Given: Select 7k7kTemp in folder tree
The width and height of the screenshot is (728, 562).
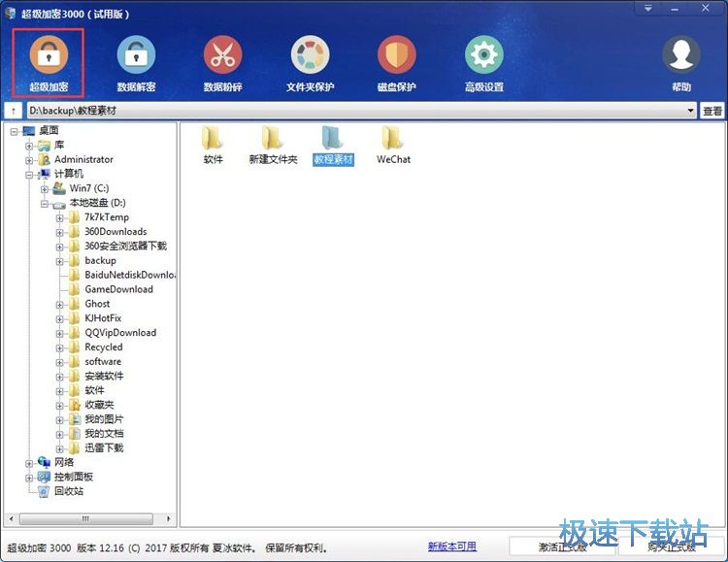Looking at the screenshot, I should tap(107, 216).
